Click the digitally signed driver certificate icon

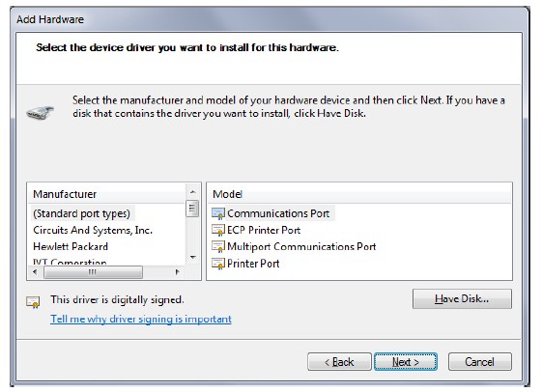tap(33, 302)
